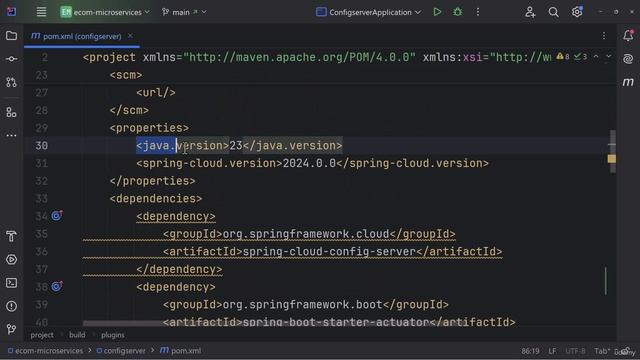This screenshot has width=640, height=360.
Task: Click spring-cloud-config-server artifactId text
Action: pyautogui.click(x=329, y=251)
